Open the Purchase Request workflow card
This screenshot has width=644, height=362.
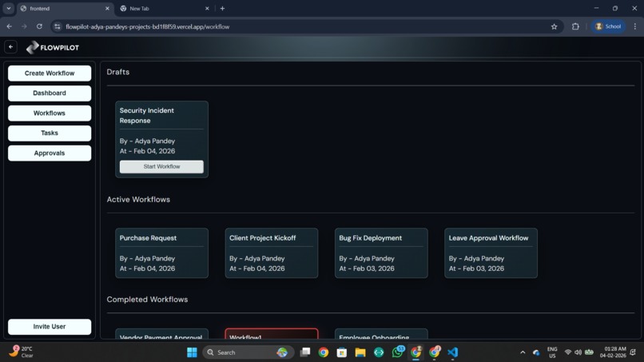click(x=161, y=253)
